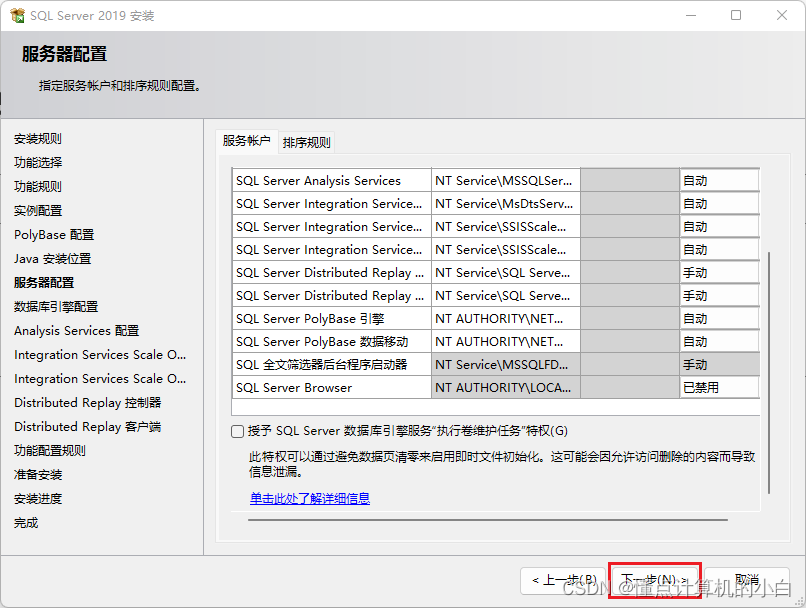Click account NT AUTHORITY\NET... in PolyBase 引擎 row
Image resolution: width=806 pixels, height=608 pixels.
point(506,319)
